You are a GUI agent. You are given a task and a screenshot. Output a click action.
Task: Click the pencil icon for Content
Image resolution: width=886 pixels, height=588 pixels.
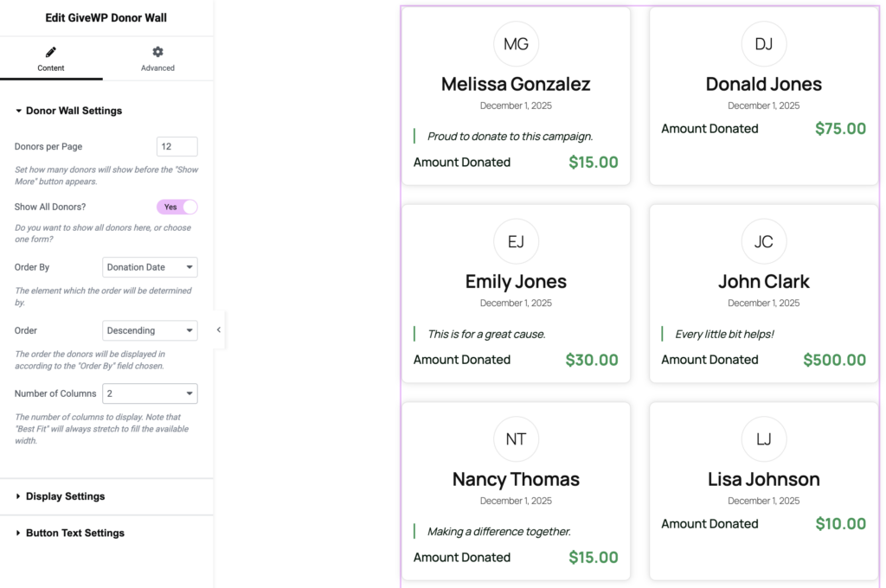pyautogui.click(x=51, y=53)
